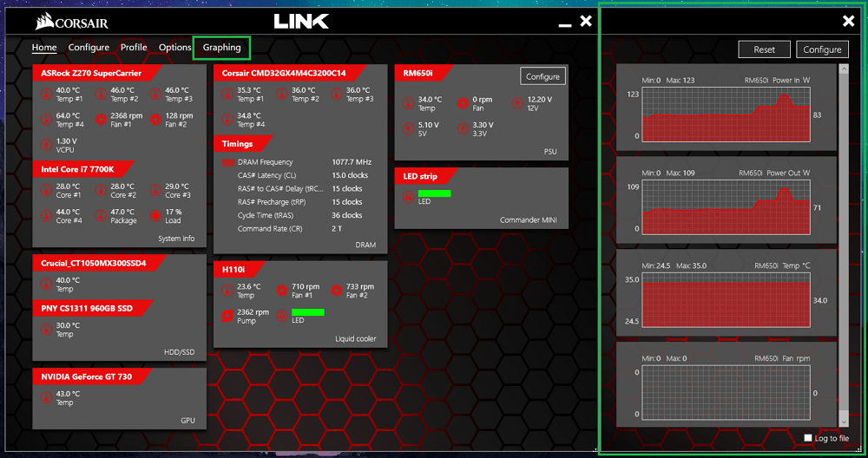Click the RM650i Configure button
Screen dimensions: 868x458
click(x=542, y=76)
